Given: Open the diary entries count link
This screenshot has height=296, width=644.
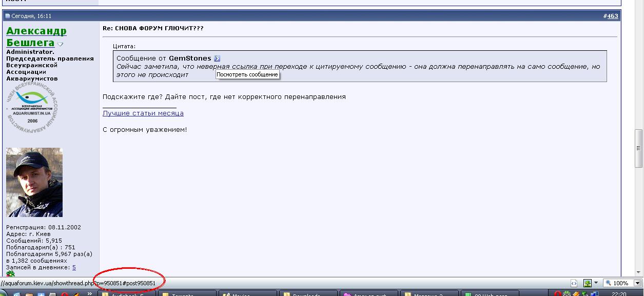Looking at the screenshot, I should 74,267.
